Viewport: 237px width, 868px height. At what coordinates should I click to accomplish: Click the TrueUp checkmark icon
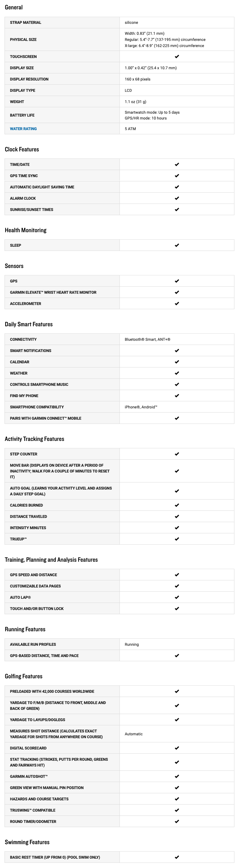[x=177, y=539]
